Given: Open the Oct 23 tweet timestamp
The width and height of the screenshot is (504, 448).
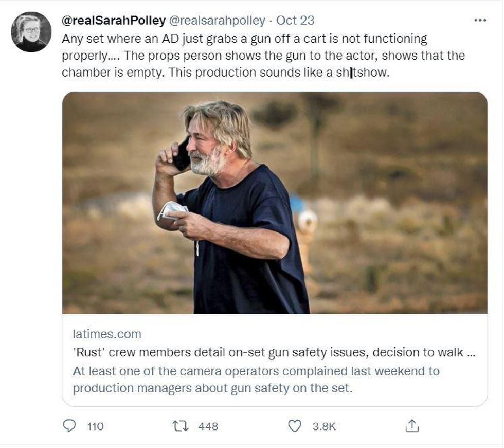Looking at the screenshot, I should [295, 21].
